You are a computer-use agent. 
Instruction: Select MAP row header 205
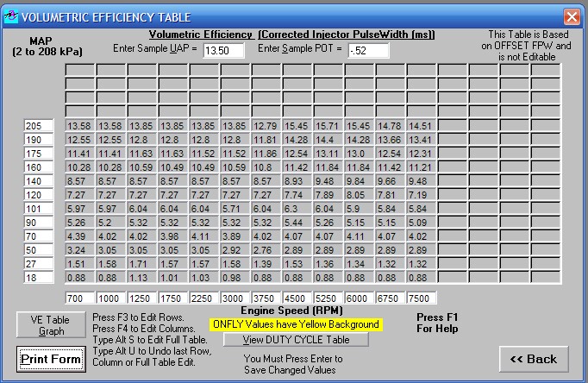click(x=39, y=126)
